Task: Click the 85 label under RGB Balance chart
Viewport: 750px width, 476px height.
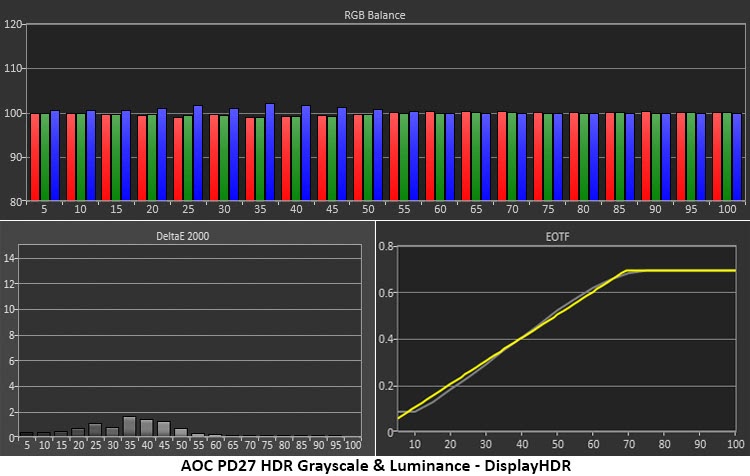Action: pyautogui.click(x=619, y=209)
